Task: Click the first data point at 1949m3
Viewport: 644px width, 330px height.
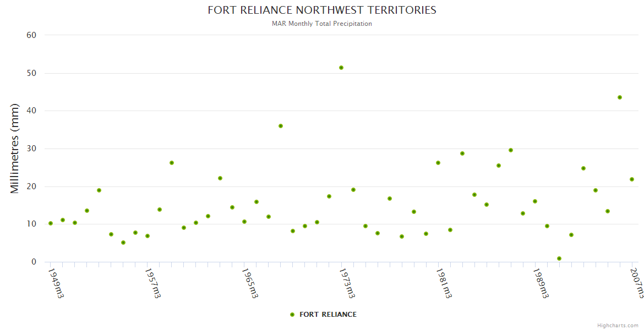Action: coord(51,223)
